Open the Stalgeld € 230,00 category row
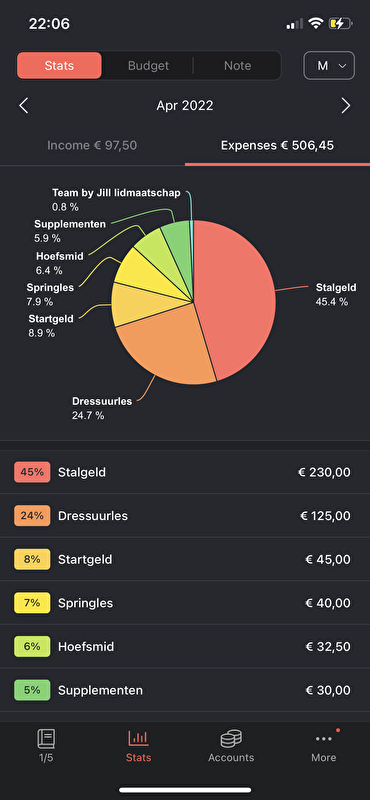Image resolution: width=370 pixels, height=800 pixels. pos(185,472)
